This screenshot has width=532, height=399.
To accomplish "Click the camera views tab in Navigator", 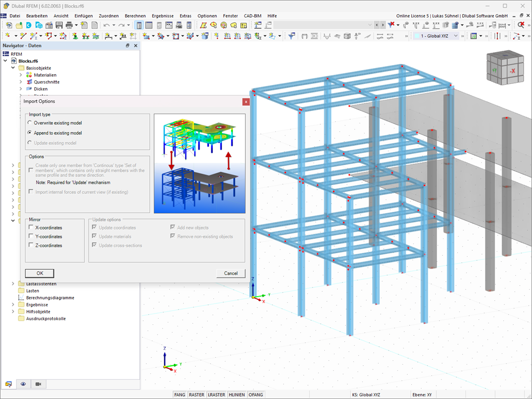I will point(38,384).
